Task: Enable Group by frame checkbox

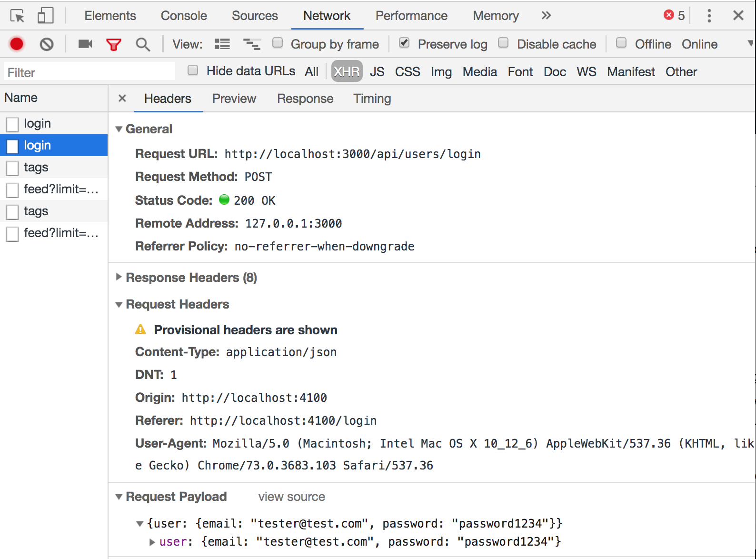Action: (x=278, y=43)
